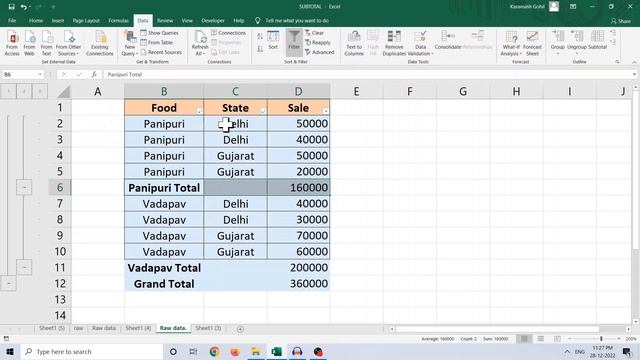Open Advanced filter options
Screen dimensions: 640x360
tap(320, 52)
